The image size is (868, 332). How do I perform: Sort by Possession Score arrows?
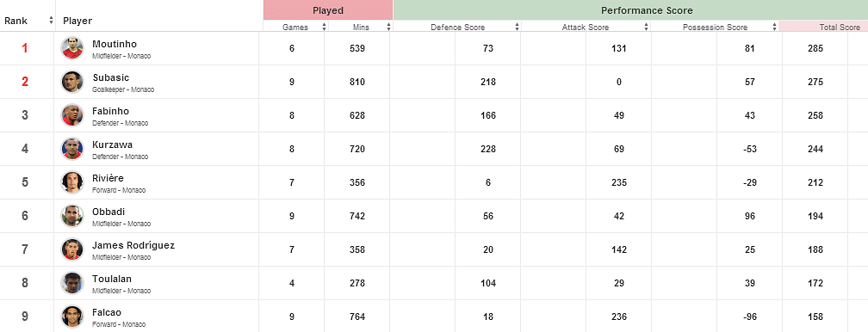[x=775, y=27]
